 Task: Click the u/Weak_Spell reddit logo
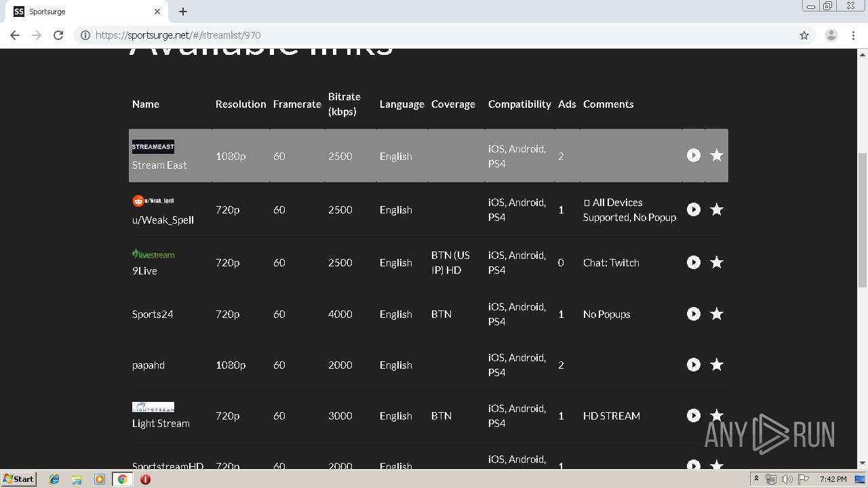[153, 201]
